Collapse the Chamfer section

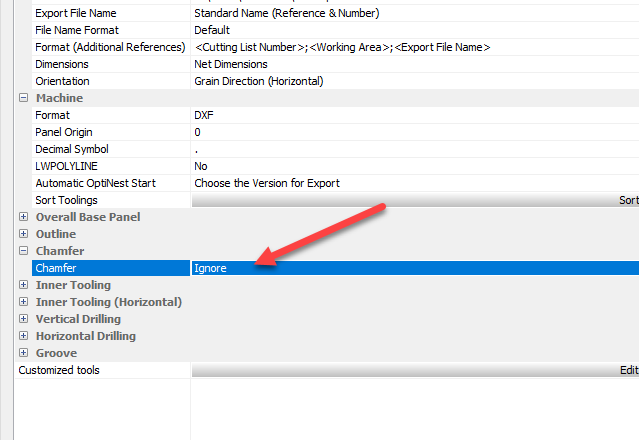tap(23, 251)
